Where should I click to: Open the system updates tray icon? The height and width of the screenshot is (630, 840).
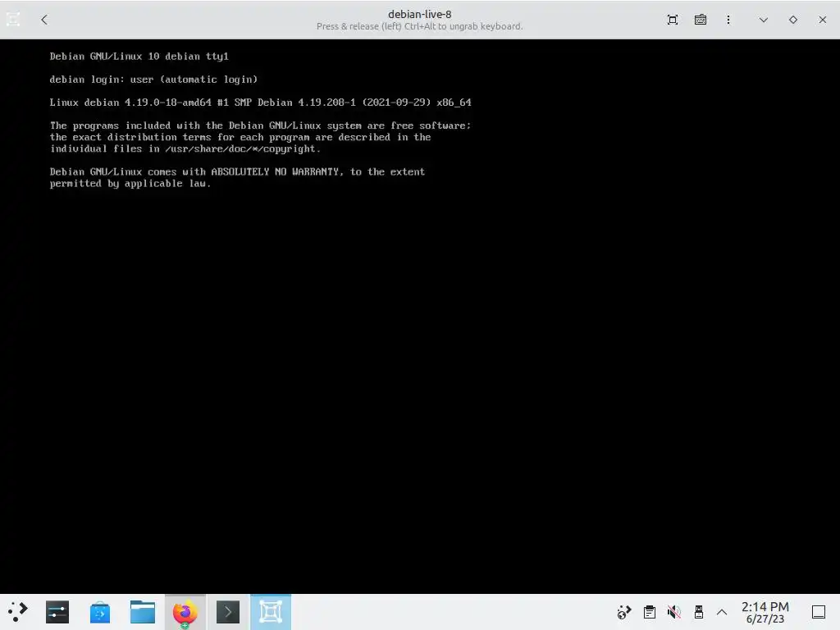click(623, 612)
